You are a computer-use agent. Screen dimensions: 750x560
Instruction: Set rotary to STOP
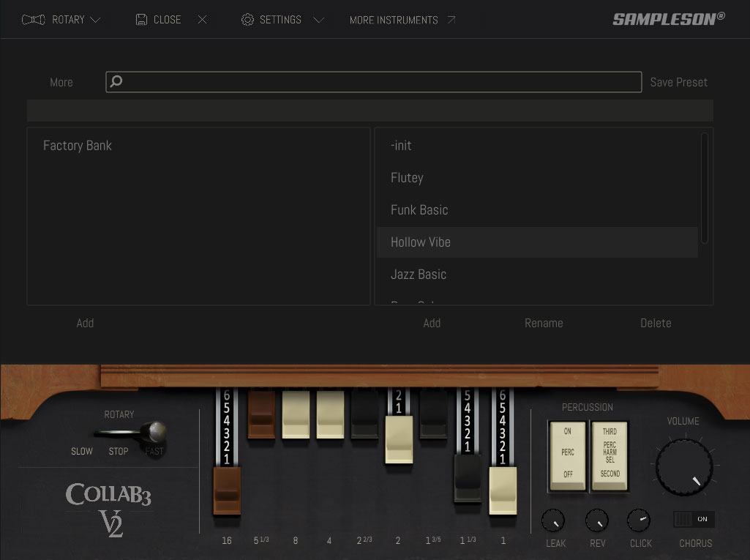119,452
